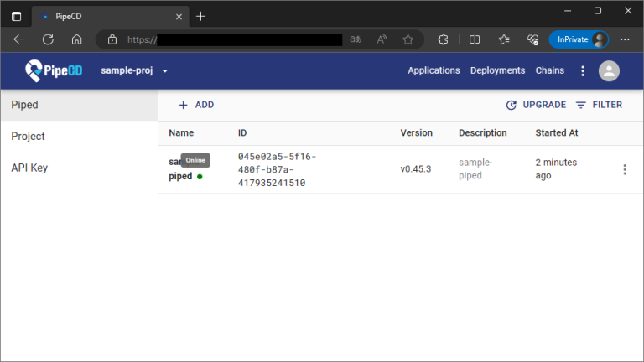644x362 pixels.
Task: Open the sample-piped row actions menu
Action: (624, 170)
